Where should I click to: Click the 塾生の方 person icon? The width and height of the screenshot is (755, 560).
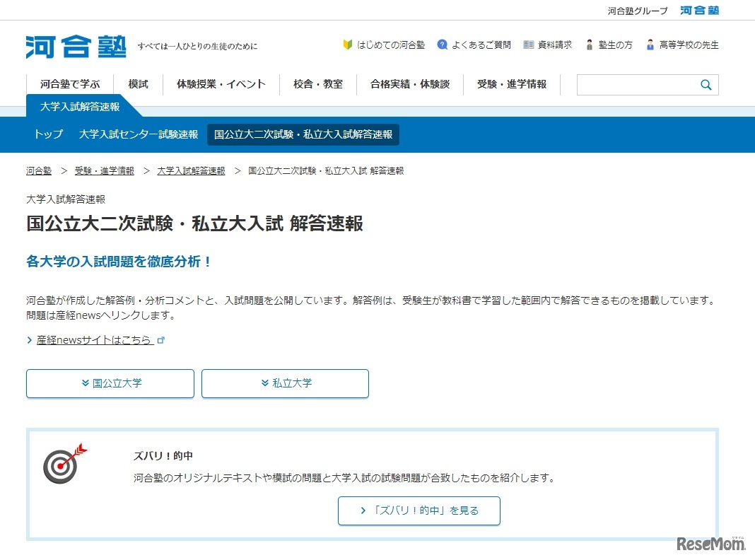590,45
